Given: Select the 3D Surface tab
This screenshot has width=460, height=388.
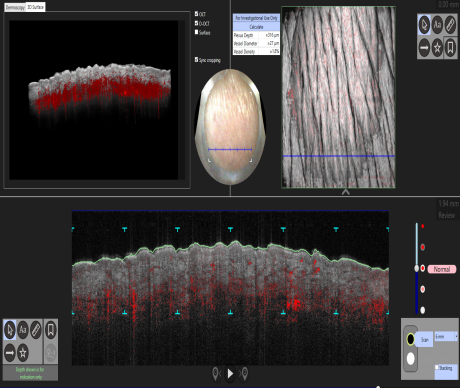Looking at the screenshot, I should pos(35,7).
